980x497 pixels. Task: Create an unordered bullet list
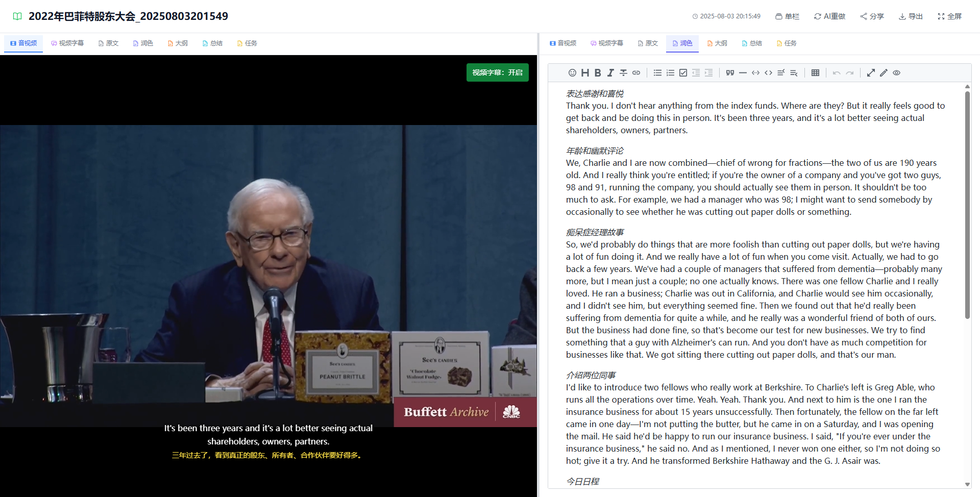coord(657,73)
